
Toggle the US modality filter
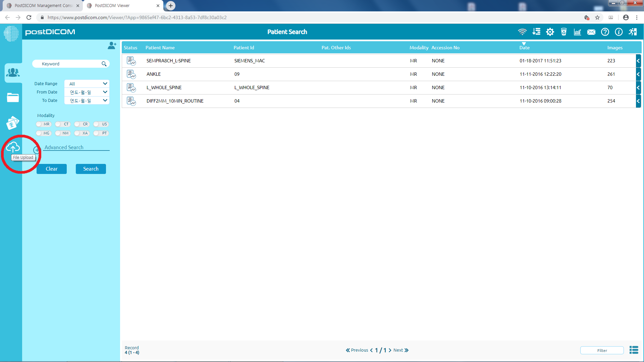[101, 124]
